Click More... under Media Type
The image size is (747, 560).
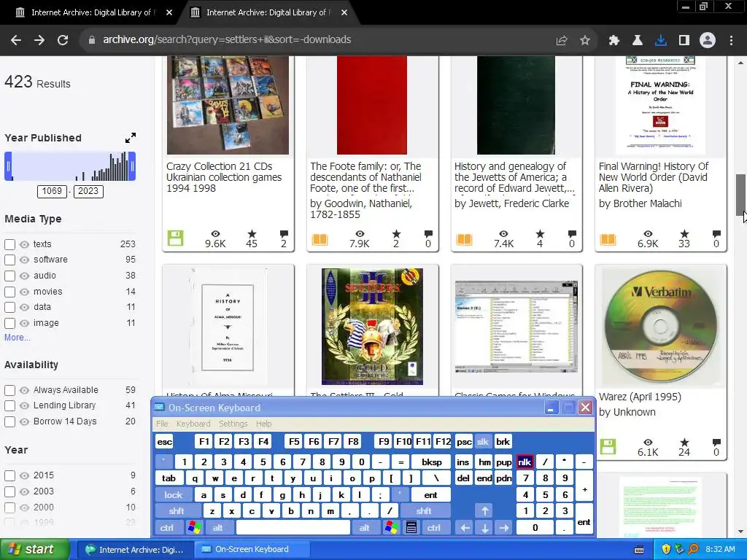[18, 338]
